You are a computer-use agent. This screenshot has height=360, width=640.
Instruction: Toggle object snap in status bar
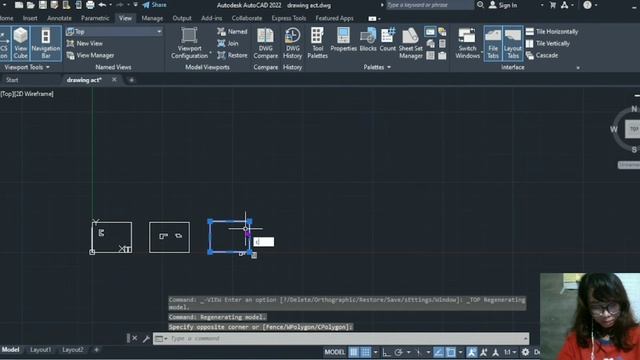(451, 352)
